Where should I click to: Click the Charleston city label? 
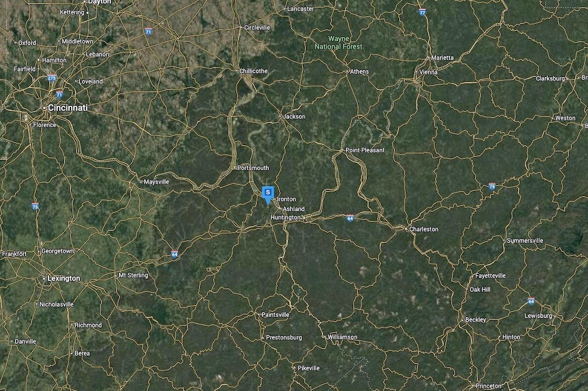(424, 229)
